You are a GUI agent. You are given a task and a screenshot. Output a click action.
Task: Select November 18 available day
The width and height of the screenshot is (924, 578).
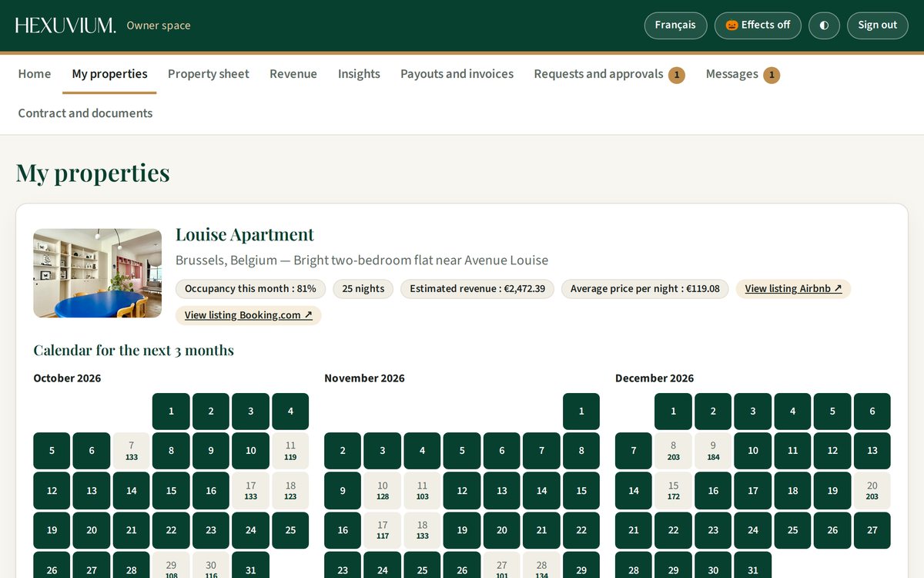422,530
